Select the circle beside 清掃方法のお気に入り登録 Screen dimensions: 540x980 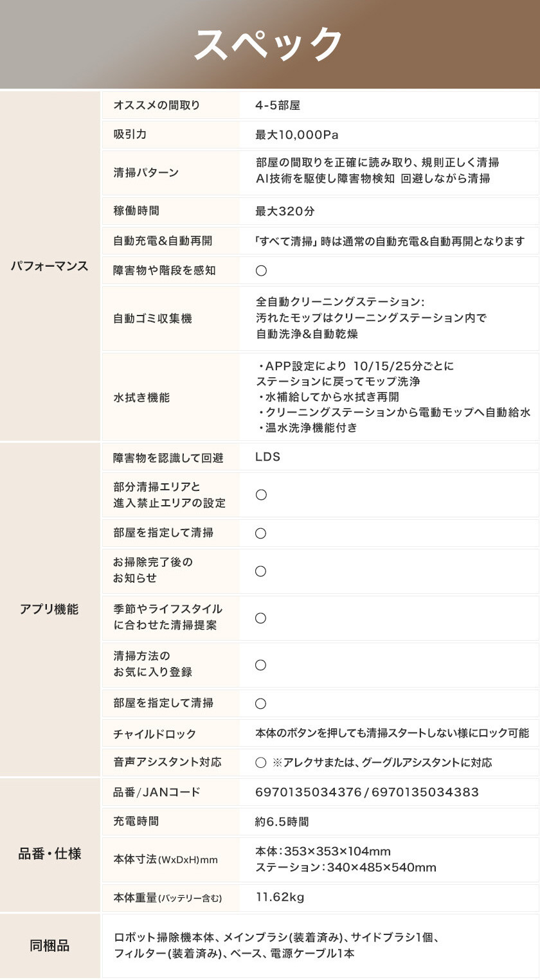point(261,665)
